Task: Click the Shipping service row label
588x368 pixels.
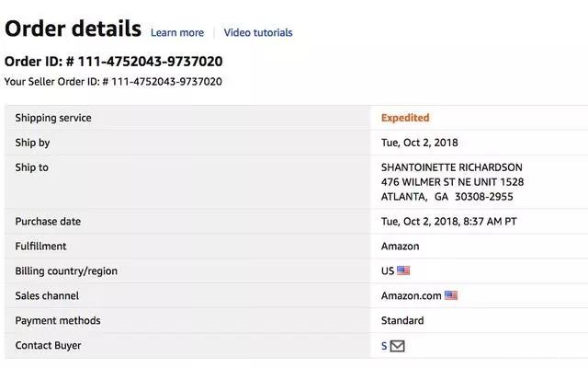Action: coord(53,118)
